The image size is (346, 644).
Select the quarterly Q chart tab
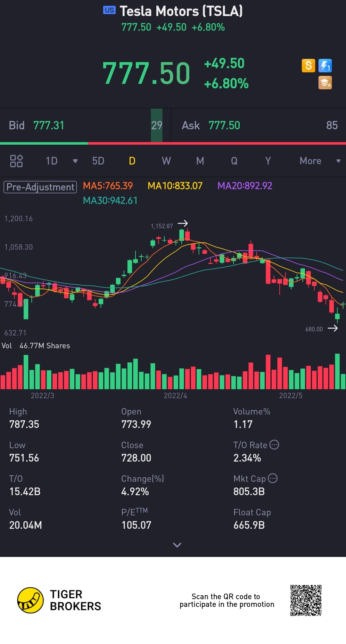pos(234,161)
